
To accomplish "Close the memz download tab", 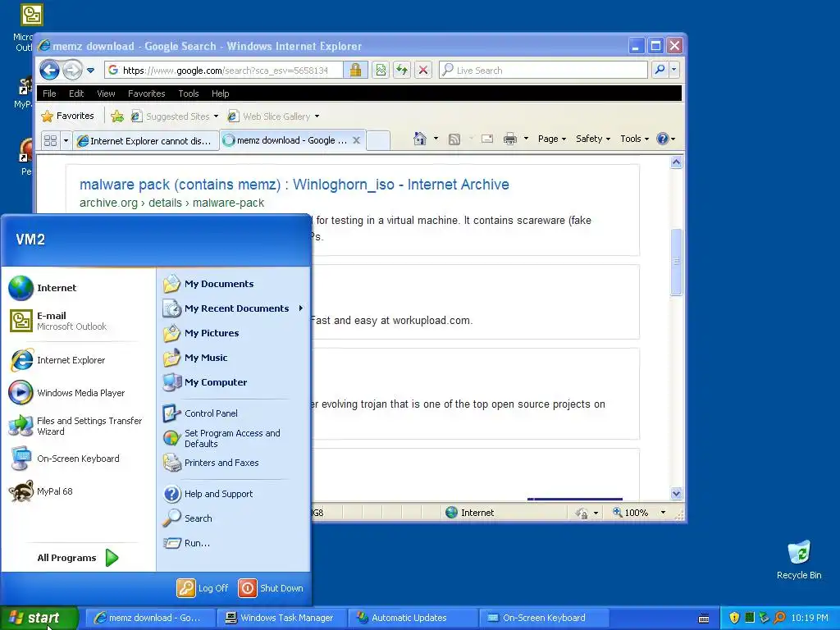I will (x=356, y=140).
